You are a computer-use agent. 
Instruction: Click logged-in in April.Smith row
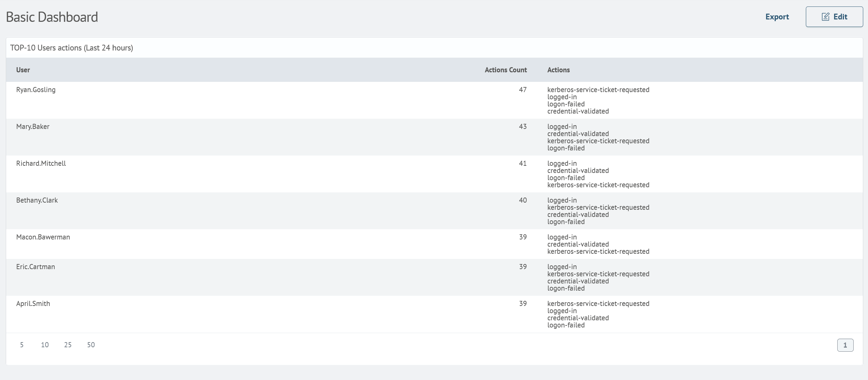coord(562,311)
